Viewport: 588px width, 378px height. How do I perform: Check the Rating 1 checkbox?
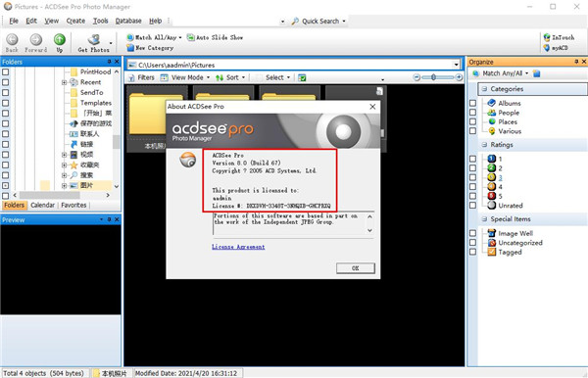click(x=473, y=159)
